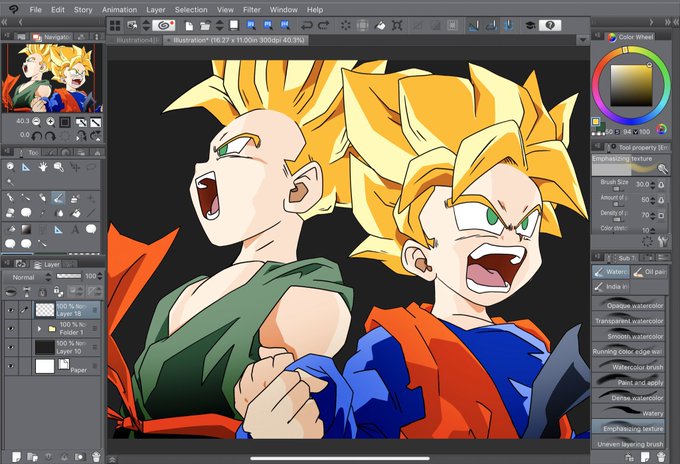Image resolution: width=680 pixels, height=464 pixels.
Task: Open canvas tab list dropdown arrow
Action: click(582, 40)
